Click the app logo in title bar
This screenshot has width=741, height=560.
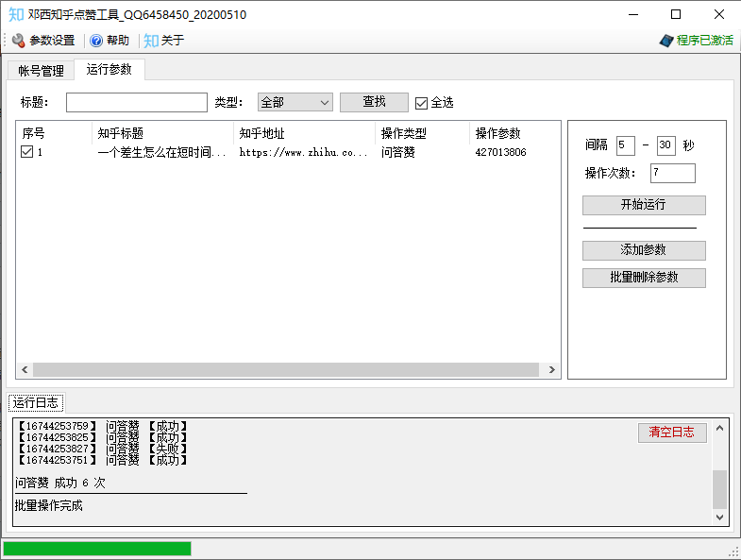[16, 14]
